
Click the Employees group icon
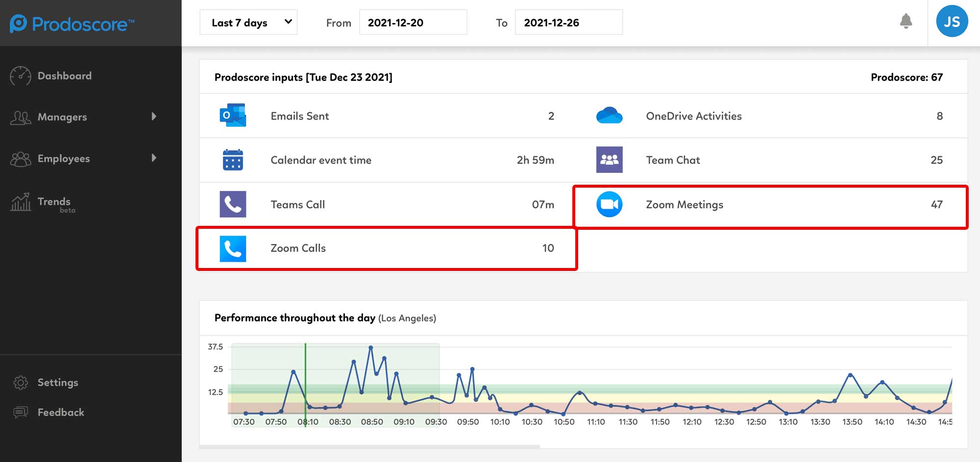tap(21, 159)
